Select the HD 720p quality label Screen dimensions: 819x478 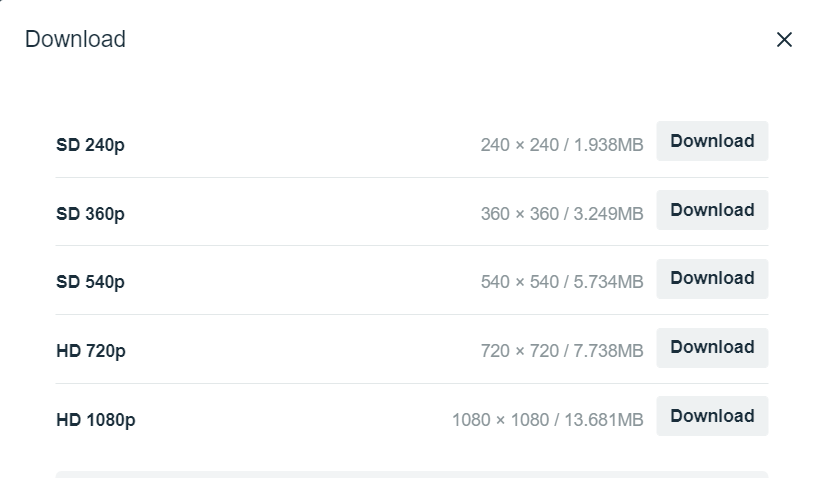90,351
